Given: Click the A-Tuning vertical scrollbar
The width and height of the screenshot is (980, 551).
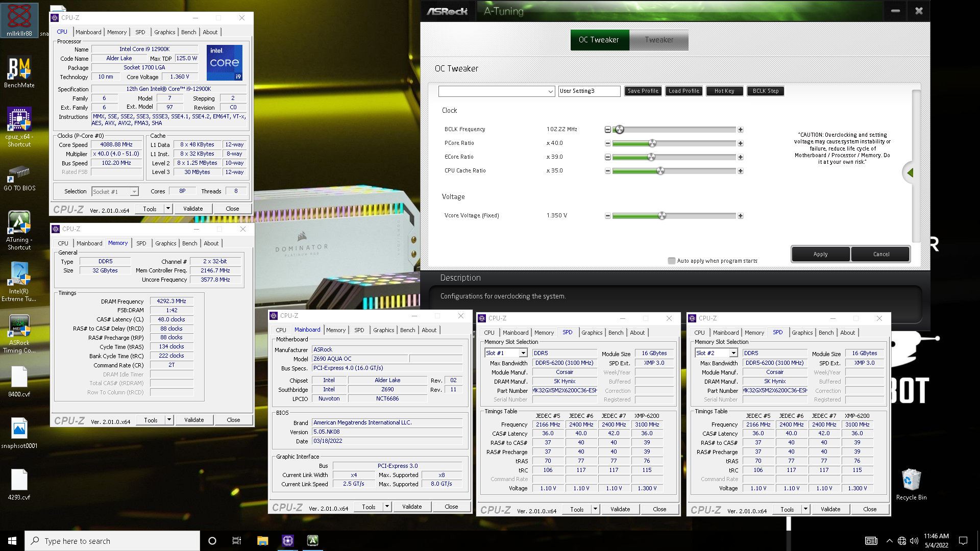Looking at the screenshot, I should pos(916,166).
